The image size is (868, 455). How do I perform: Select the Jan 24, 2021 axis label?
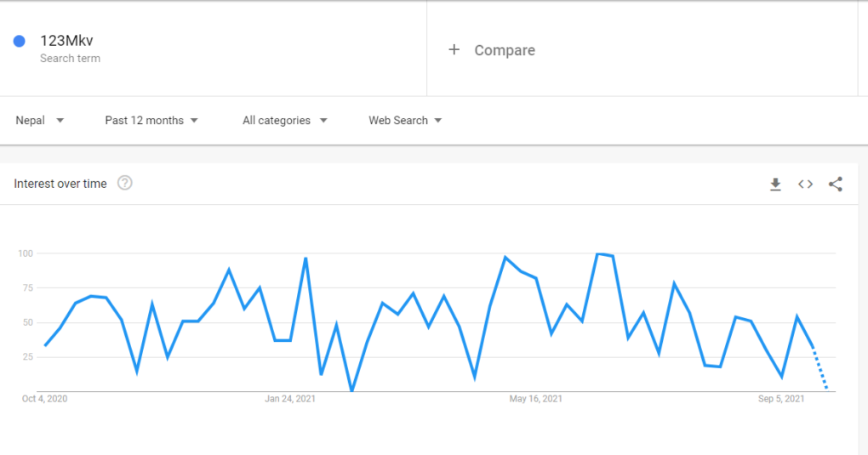click(x=290, y=399)
